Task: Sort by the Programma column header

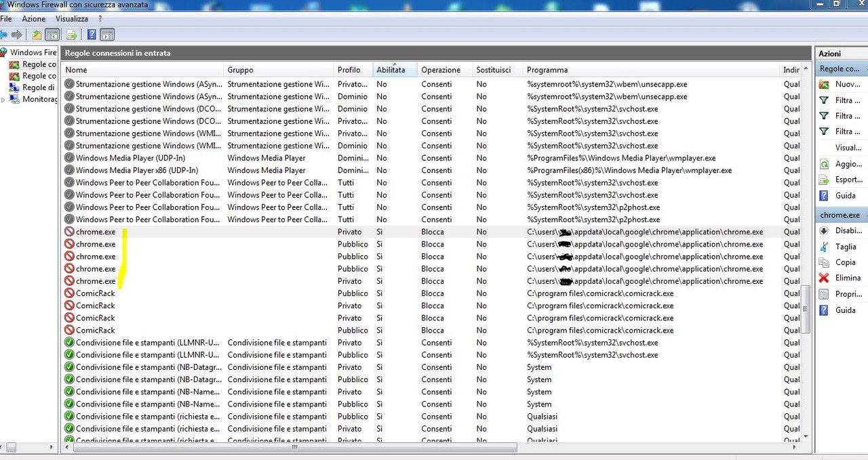Action: (x=651, y=70)
